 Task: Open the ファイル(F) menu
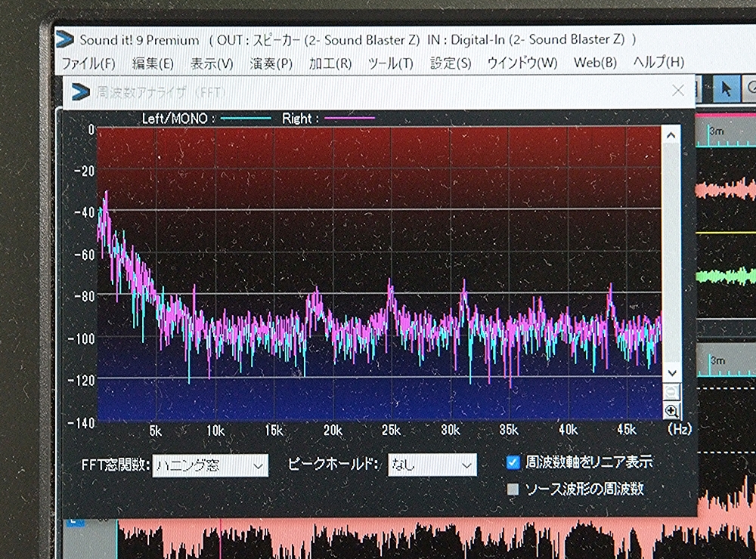(88, 63)
